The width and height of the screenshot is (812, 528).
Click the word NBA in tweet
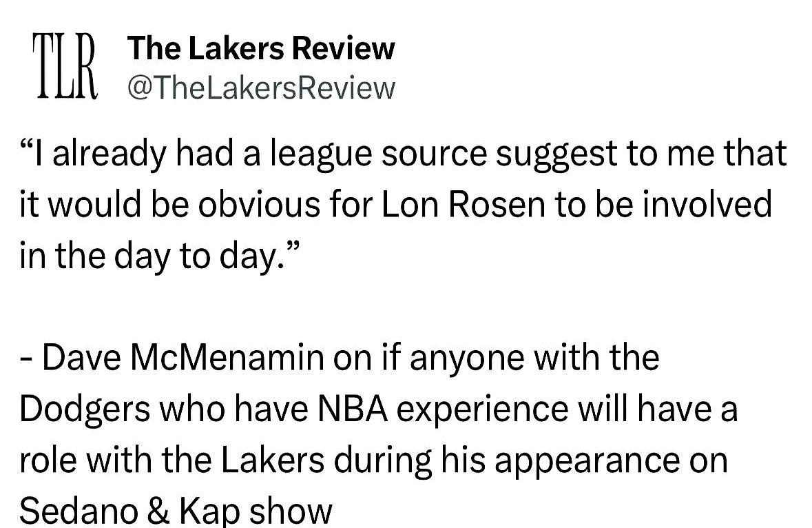click(x=353, y=408)
